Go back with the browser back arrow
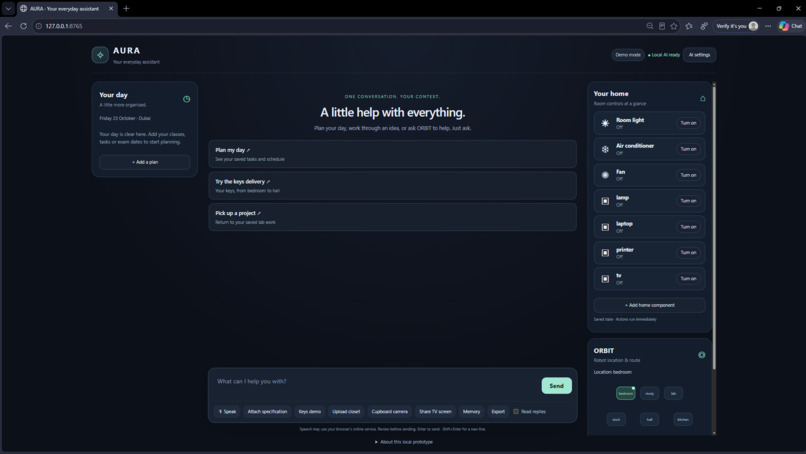The image size is (806, 454). point(8,26)
